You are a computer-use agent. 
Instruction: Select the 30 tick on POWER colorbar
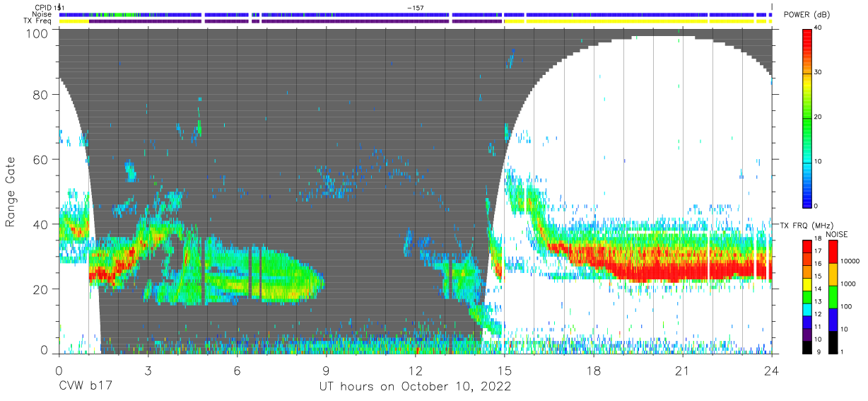click(817, 73)
